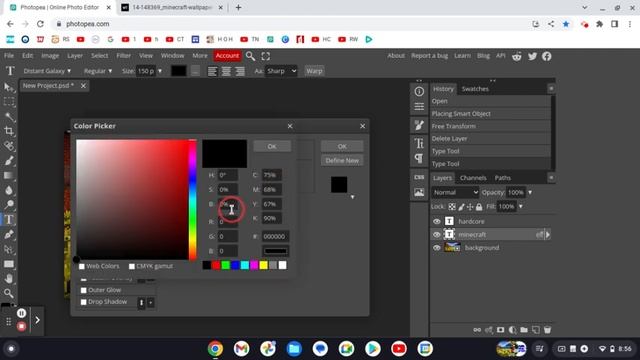Select the Crop tool

[x=9, y=131]
